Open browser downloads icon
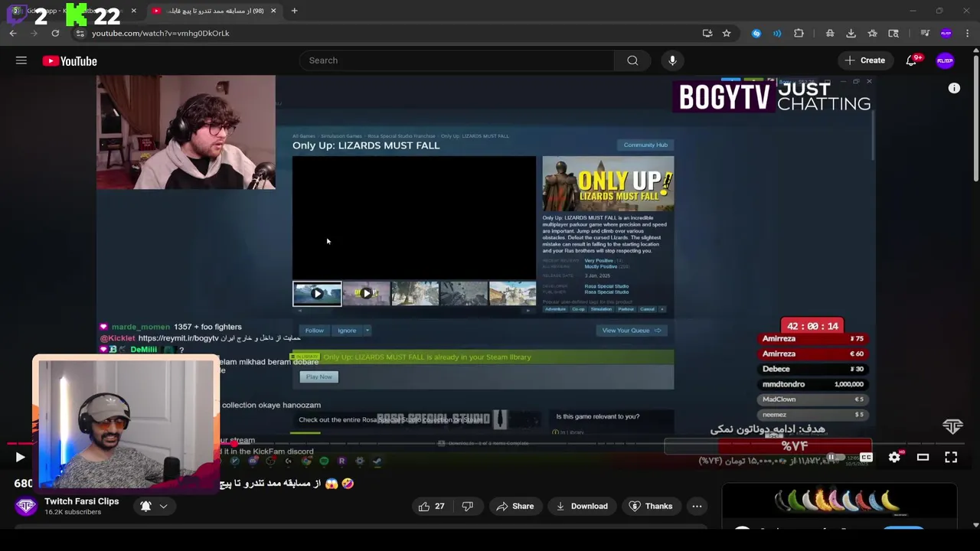 click(x=851, y=33)
